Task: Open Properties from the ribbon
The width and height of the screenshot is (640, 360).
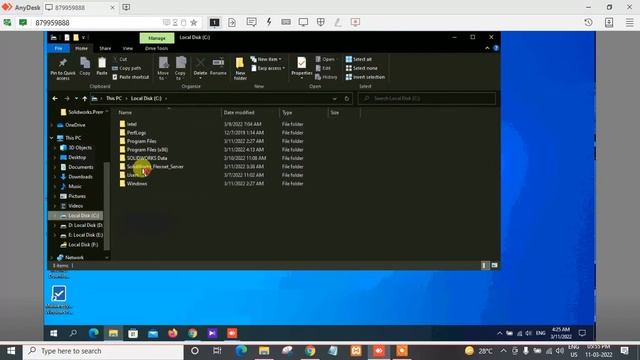Action: 302,67
